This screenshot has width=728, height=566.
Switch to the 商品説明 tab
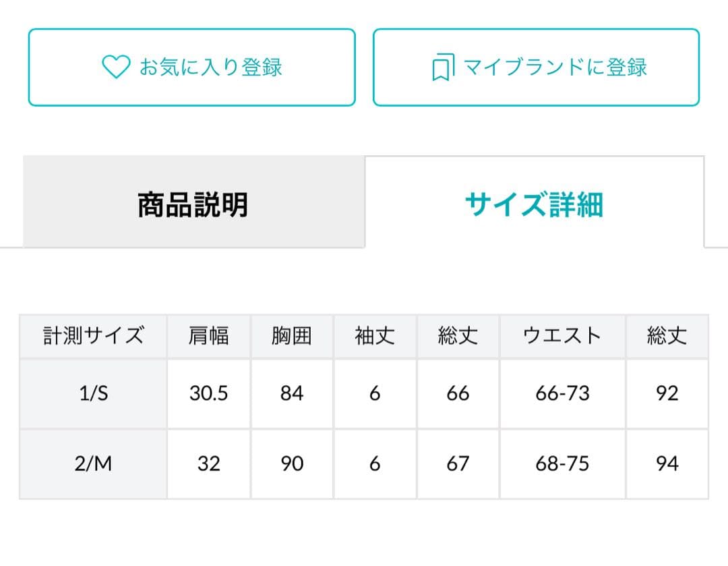coord(193,204)
